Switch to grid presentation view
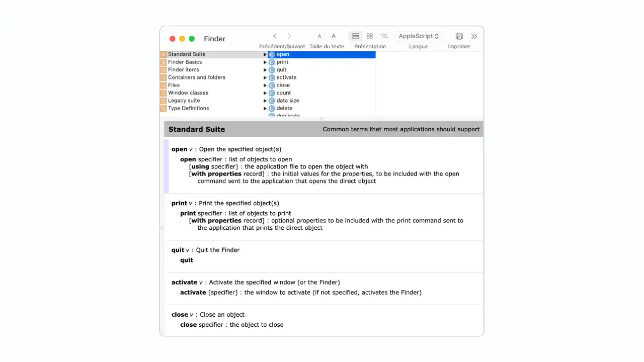 [370, 36]
